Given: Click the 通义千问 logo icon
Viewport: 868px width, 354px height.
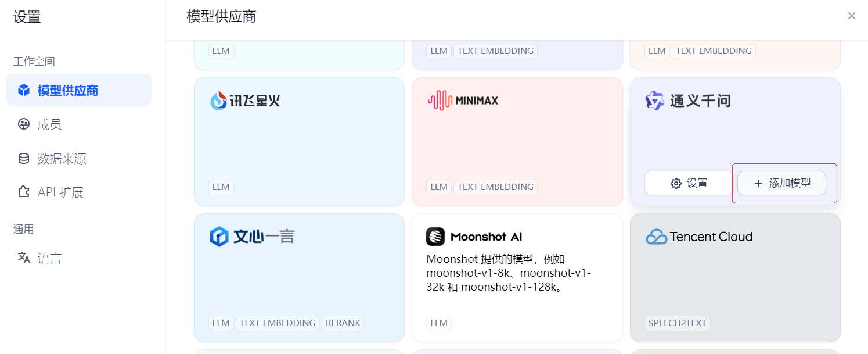Looking at the screenshot, I should click(x=654, y=101).
